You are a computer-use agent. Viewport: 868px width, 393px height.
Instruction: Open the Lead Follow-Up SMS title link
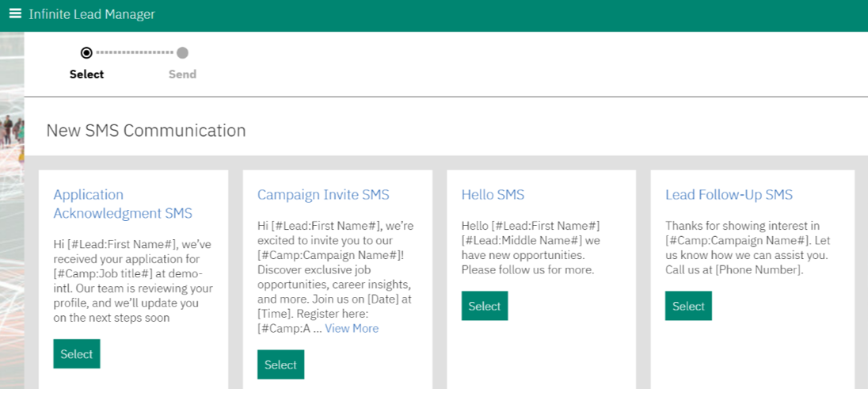[729, 195]
